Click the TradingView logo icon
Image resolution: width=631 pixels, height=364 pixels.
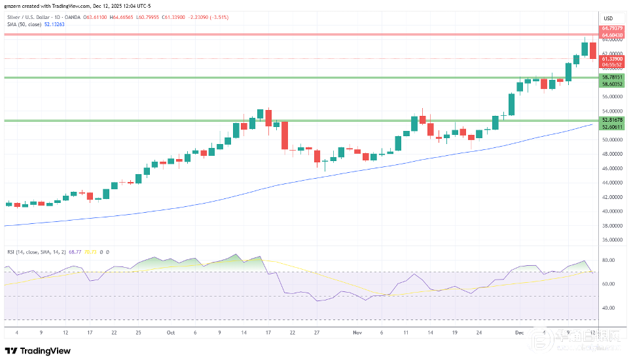[12, 351]
